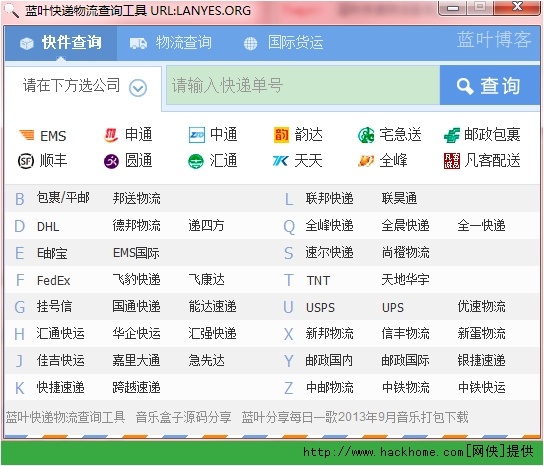Image resolution: width=544 pixels, height=466 pixels.
Task: Pick the 申通 red logo icon
Action: (x=111, y=135)
